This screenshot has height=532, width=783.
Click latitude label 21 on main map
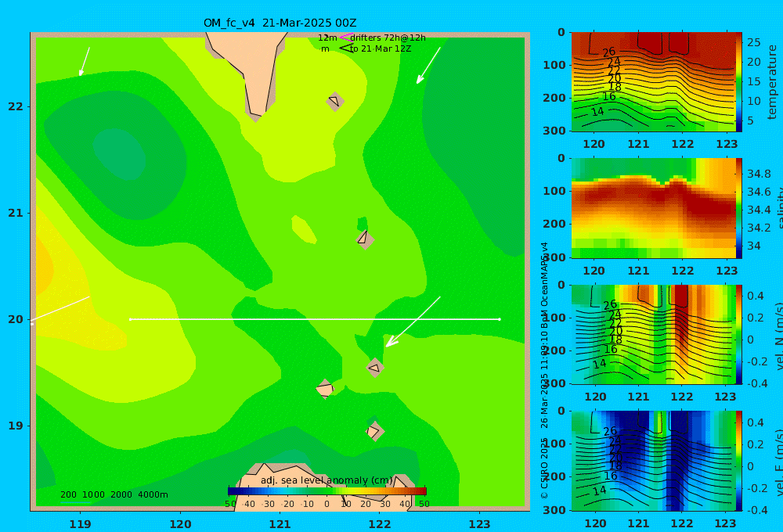point(16,213)
